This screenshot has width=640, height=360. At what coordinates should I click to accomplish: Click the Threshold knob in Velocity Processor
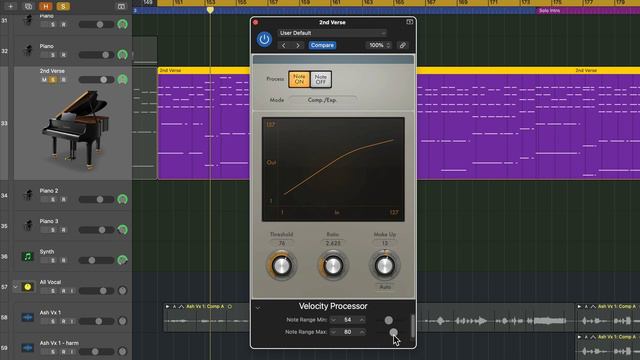click(x=282, y=266)
